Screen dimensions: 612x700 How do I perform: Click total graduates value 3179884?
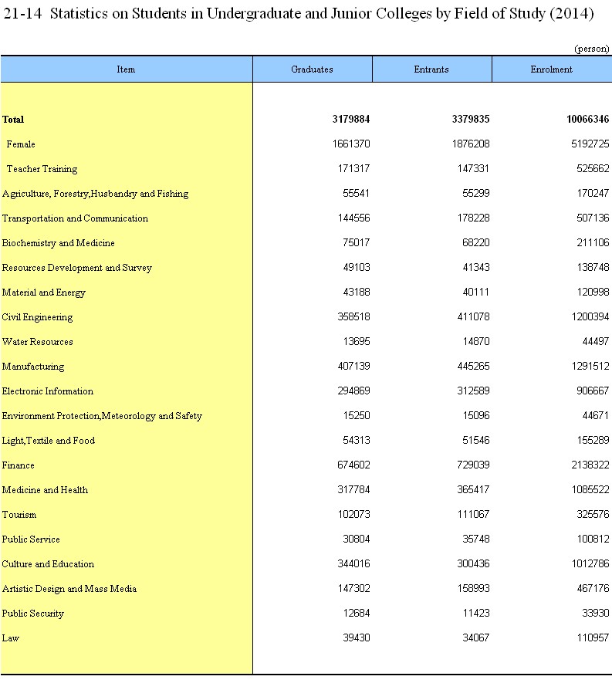[351, 119]
